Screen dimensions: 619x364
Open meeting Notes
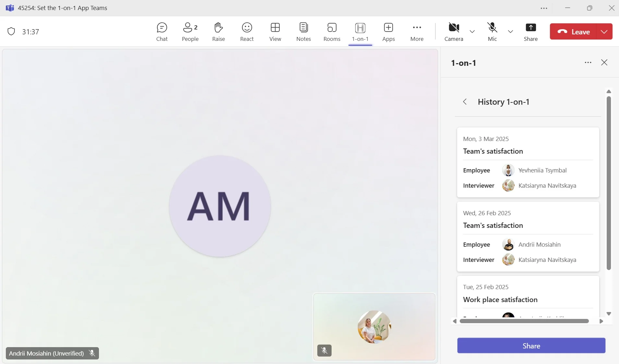coord(303,32)
